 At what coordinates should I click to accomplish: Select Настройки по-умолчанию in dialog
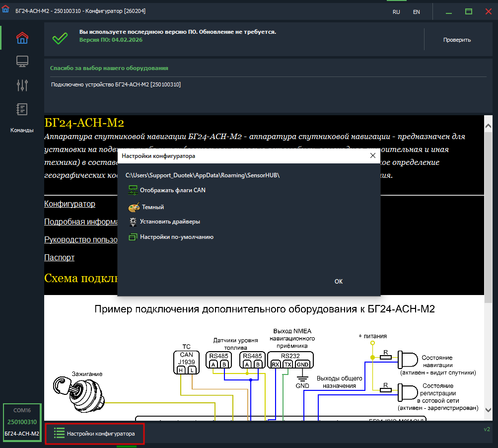click(176, 237)
